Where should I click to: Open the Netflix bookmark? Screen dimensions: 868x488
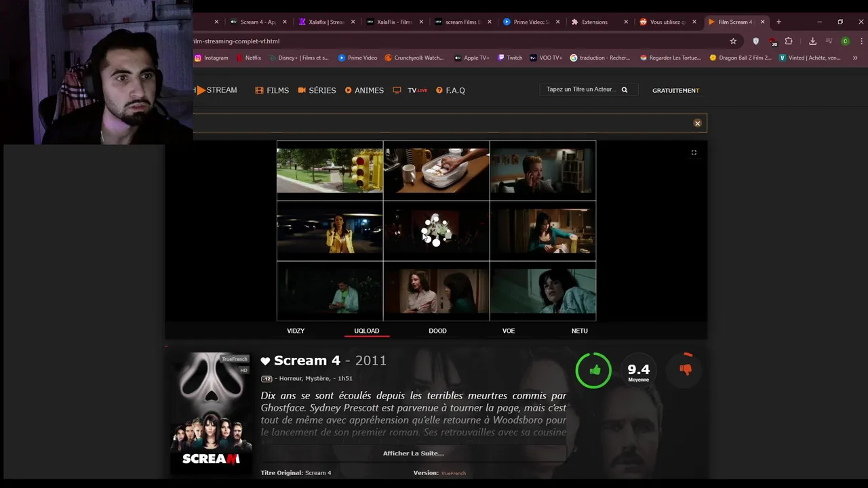click(249, 58)
